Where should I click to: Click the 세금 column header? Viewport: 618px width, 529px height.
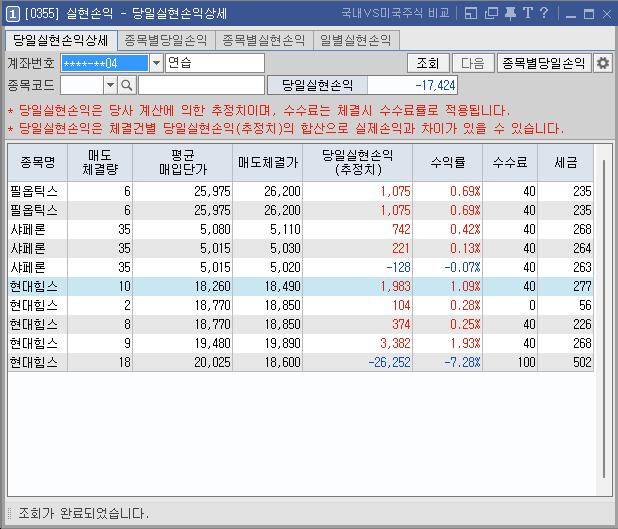point(566,162)
